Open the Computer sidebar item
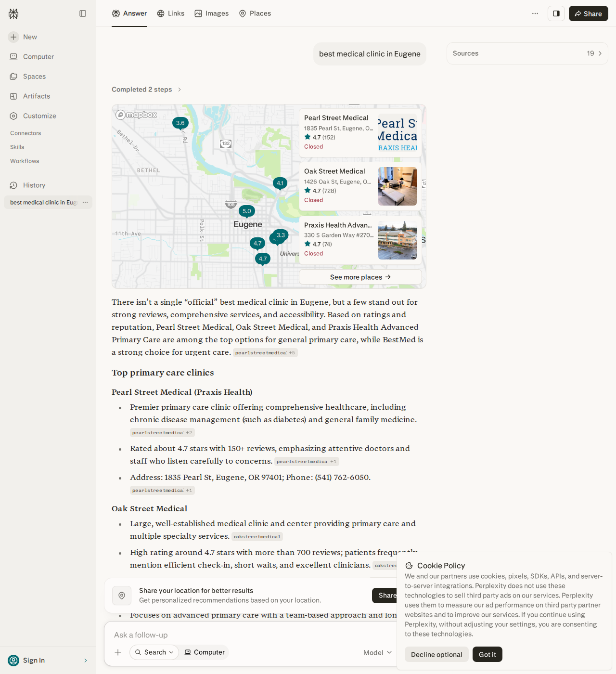Viewport: 616px width, 674px height. coord(38,57)
